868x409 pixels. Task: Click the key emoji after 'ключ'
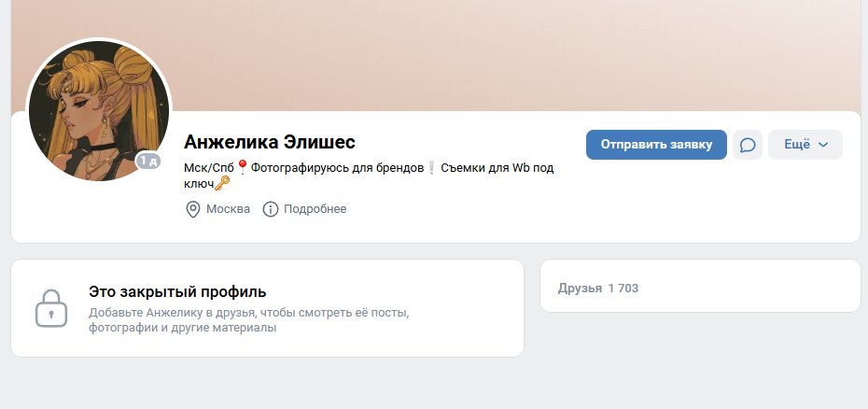pyautogui.click(x=222, y=185)
